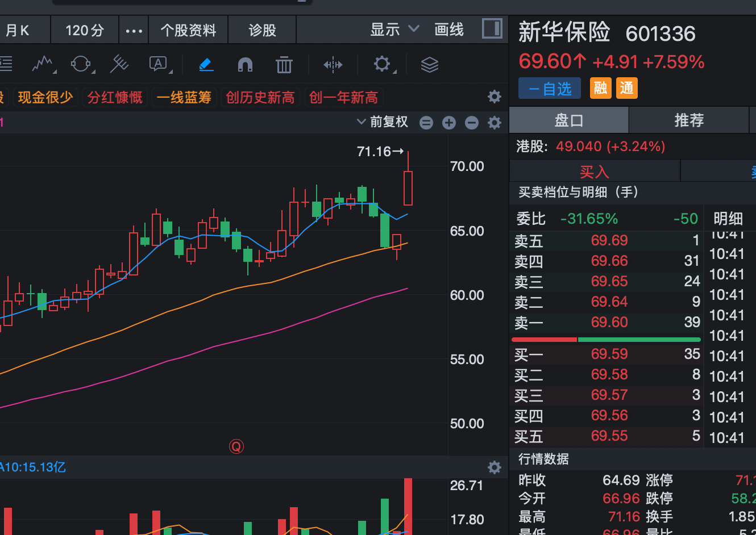756x535 pixels.
Task: Switch to 120分 period tab
Action: [x=85, y=30]
